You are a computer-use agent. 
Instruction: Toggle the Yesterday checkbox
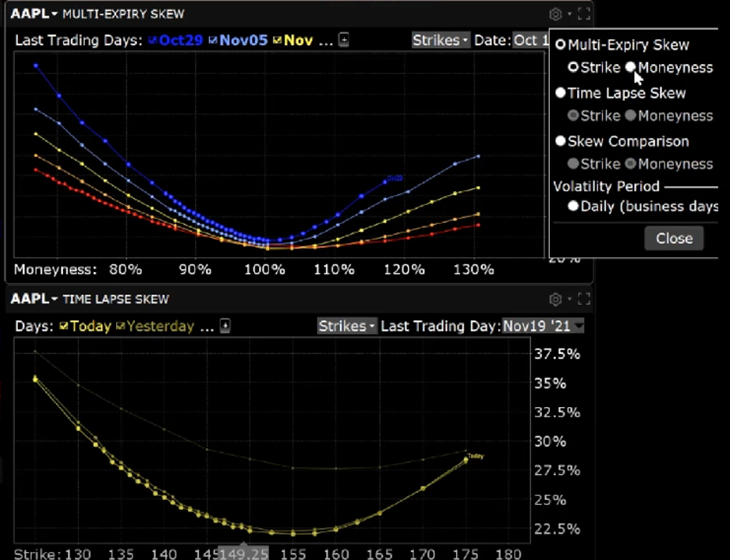pyautogui.click(x=121, y=326)
